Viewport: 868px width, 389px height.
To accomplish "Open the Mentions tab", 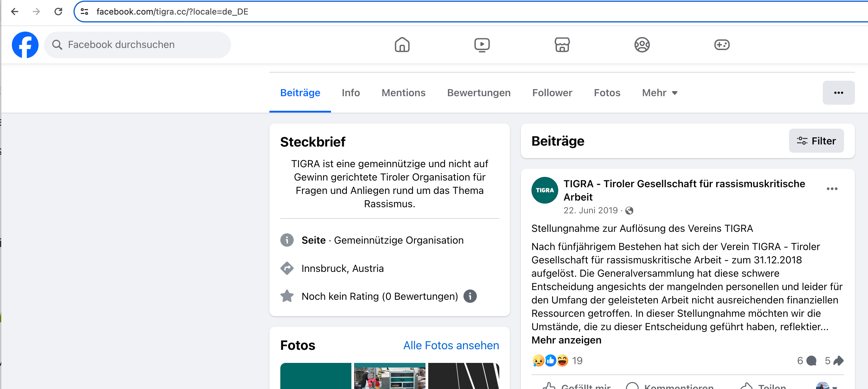I will coord(403,93).
